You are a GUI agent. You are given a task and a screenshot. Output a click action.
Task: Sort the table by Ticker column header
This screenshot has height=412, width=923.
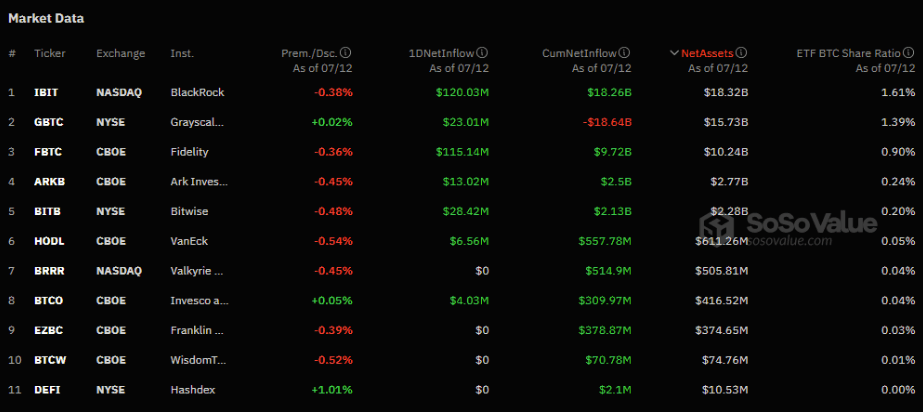point(50,53)
